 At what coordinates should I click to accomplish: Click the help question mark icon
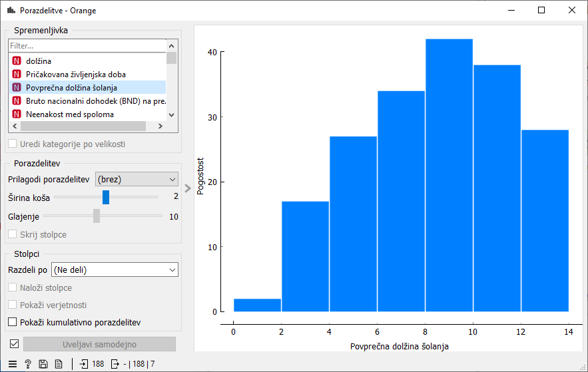[28, 364]
